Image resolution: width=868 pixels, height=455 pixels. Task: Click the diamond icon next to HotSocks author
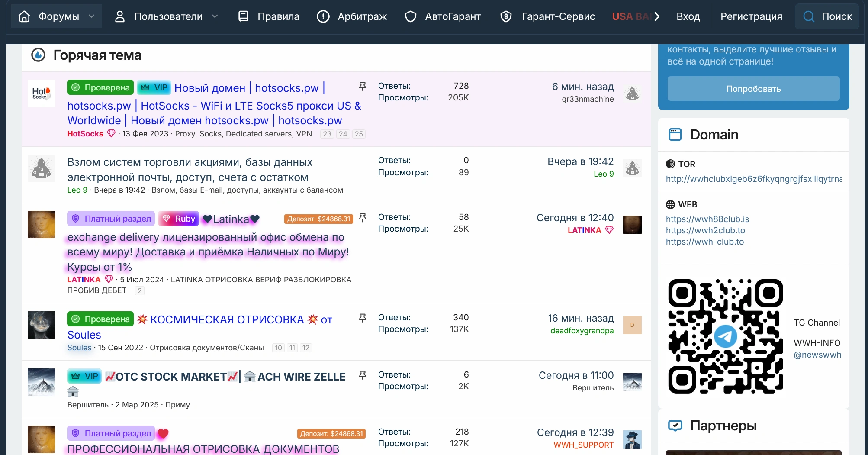(111, 134)
